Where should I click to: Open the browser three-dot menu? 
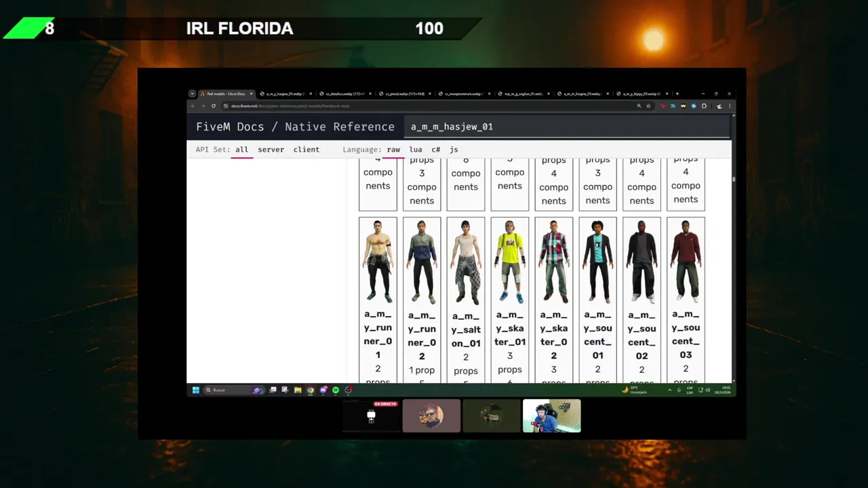click(x=730, y=106)
